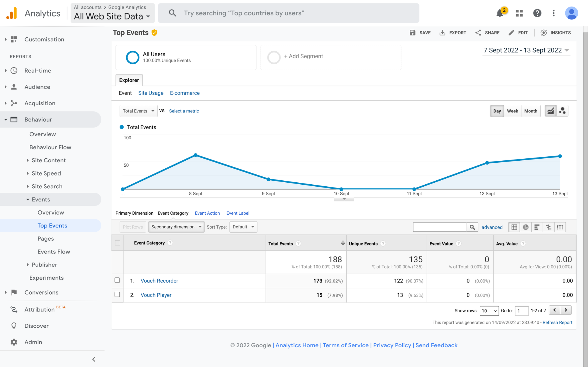This screenshot has height=367, width=588.
Task: Open the notifications bell
Action: pos(500,13)
